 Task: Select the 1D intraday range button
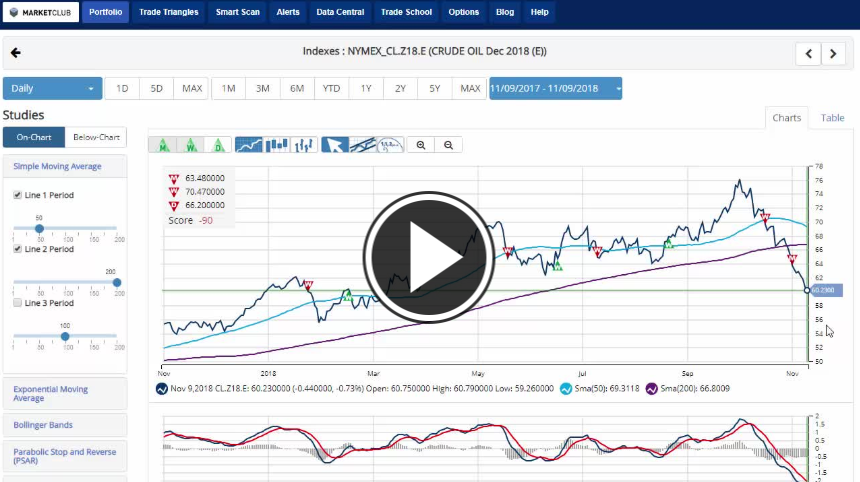coord(122,88)
